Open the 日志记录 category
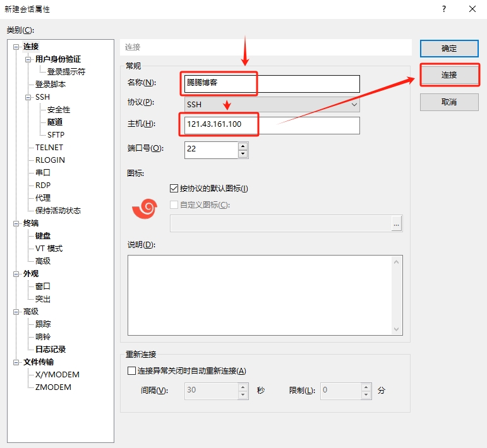The height and width of the screenshot is (448, 487). 51,349
